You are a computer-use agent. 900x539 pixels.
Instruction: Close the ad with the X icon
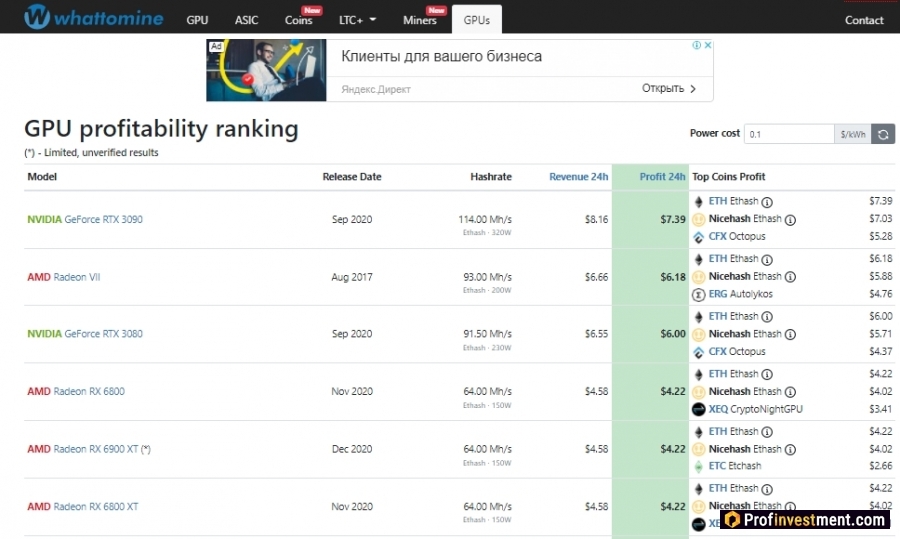(x=708, y=45)
